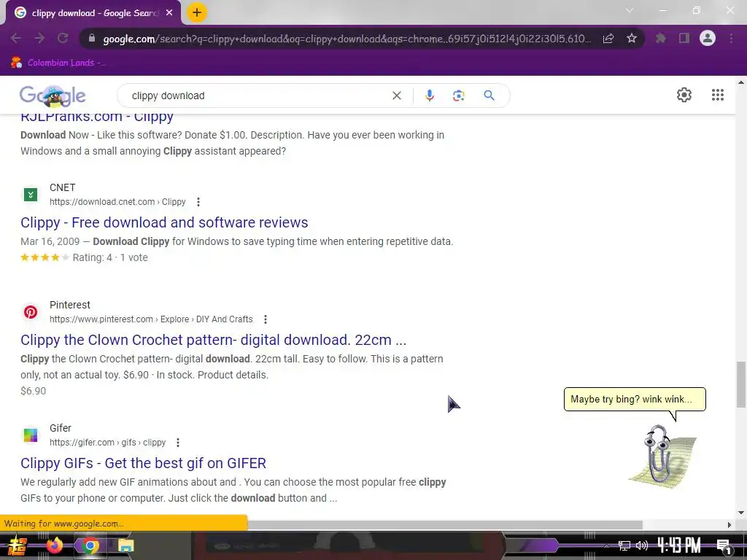This screenshot has height=560, width=747.
Task: Open Chrome three-dot main menu
Action: [731, 38]
